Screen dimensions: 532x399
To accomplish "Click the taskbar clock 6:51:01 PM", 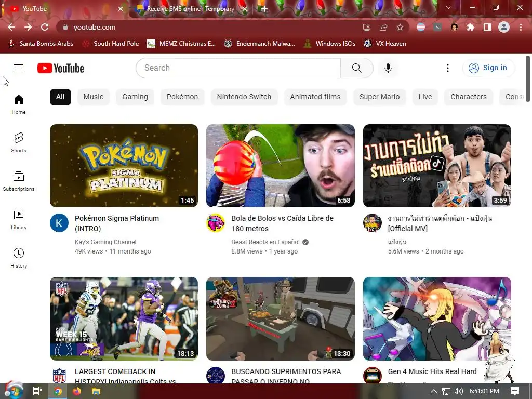I will [x=484, y=391].
